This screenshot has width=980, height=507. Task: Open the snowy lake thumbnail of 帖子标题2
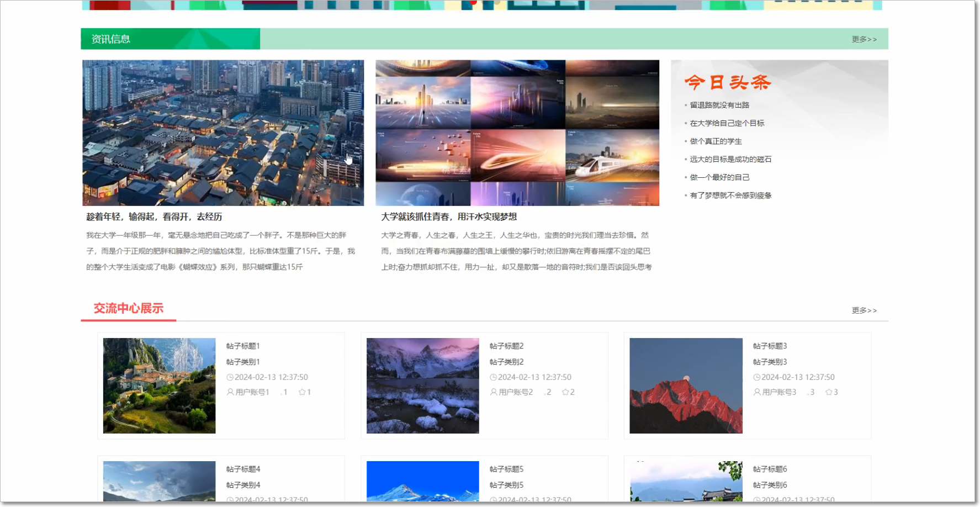[x=423, y=385]
